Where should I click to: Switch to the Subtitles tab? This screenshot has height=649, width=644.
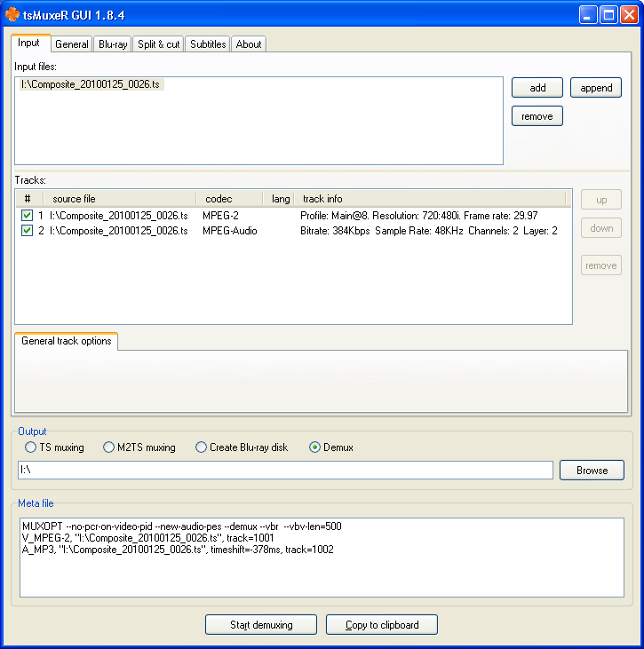(x=208, y=44)
